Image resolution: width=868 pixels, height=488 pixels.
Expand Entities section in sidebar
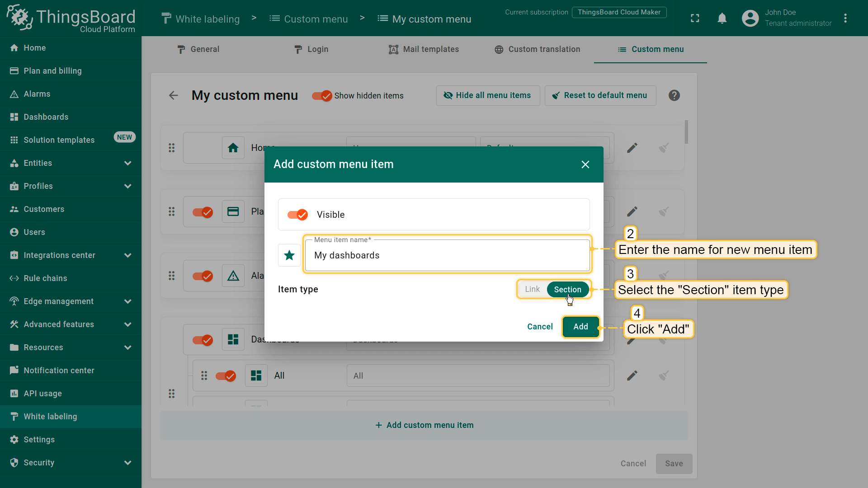(x=128, y=163)
